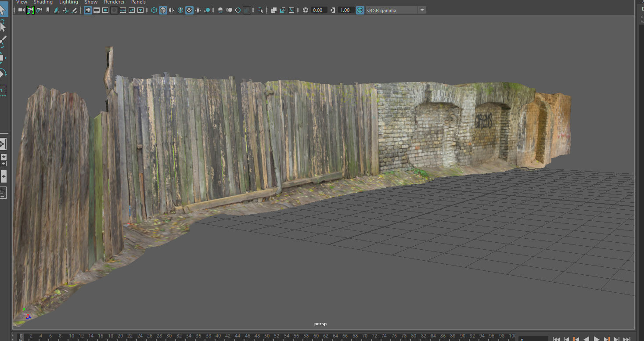
Task: Click the Select Camera icon
Action: tap(21, 10)
